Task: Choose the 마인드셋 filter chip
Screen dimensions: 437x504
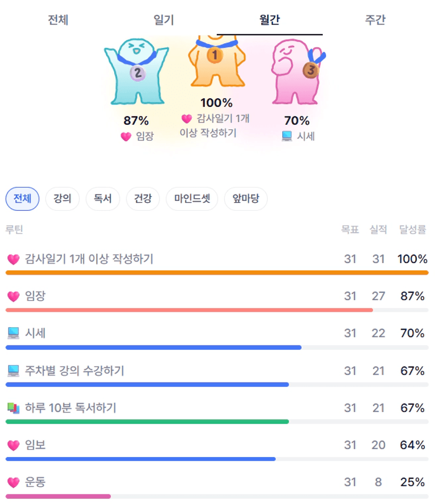Action: point(192,199)
